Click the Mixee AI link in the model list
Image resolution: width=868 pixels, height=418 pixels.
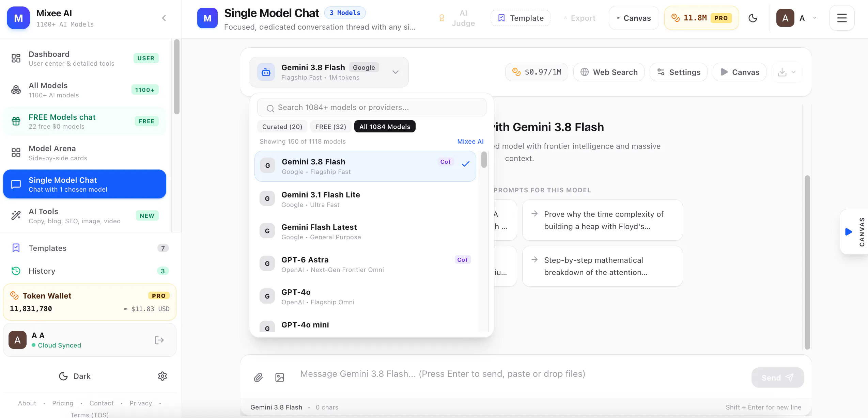470,142
